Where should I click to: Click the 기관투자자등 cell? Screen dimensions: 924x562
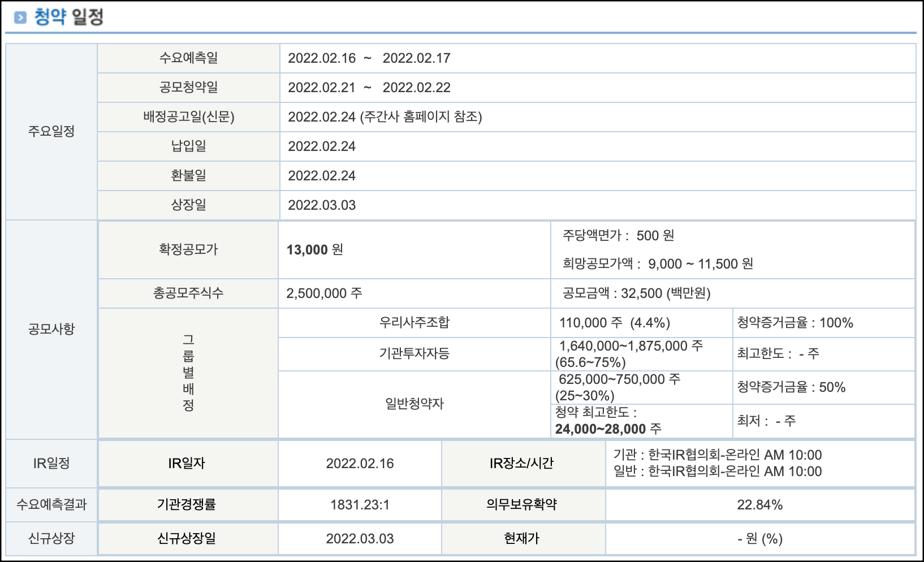pos(414,354)
